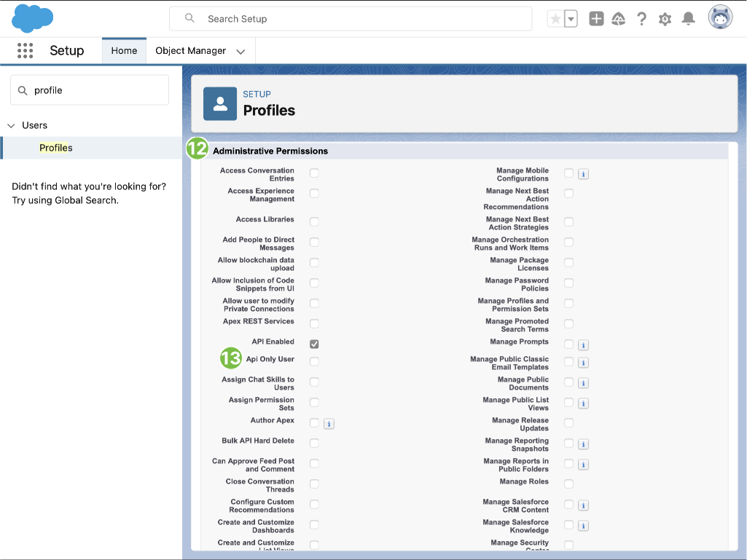This screenshot has width=747, height=560.
Task: Enable the Api Only User checkbox
Action: pyautogui.click(x=314, y=361)
